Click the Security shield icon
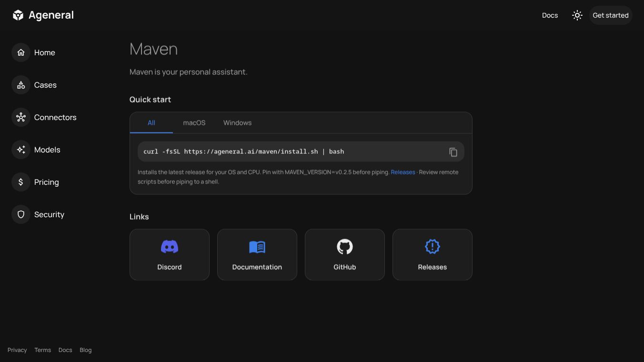 pos(21,214)
